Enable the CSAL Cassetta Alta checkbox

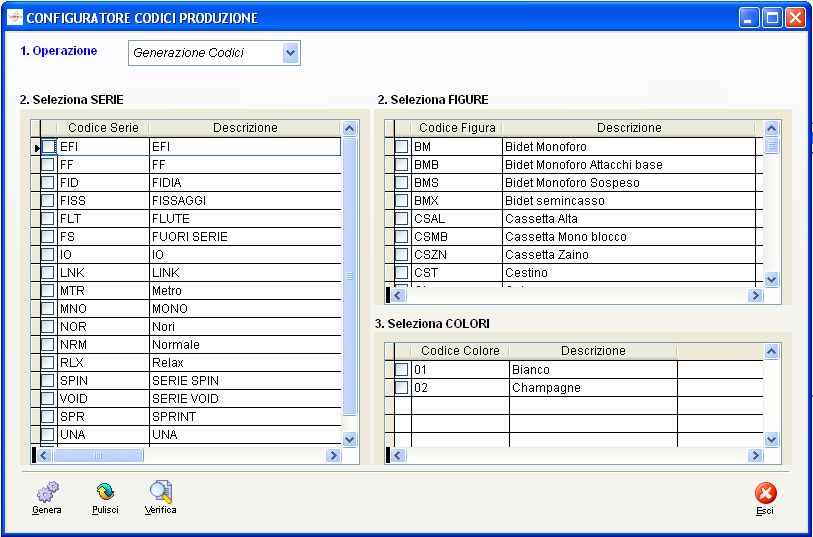click(402, 219)
